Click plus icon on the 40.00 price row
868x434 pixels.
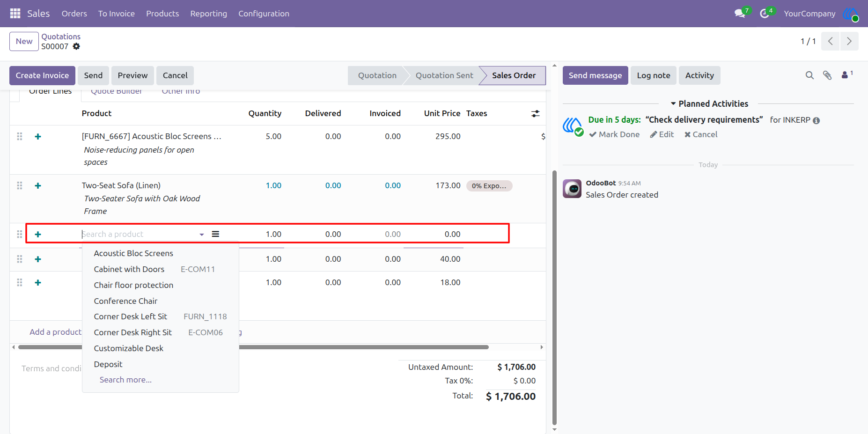coord(38,259)
